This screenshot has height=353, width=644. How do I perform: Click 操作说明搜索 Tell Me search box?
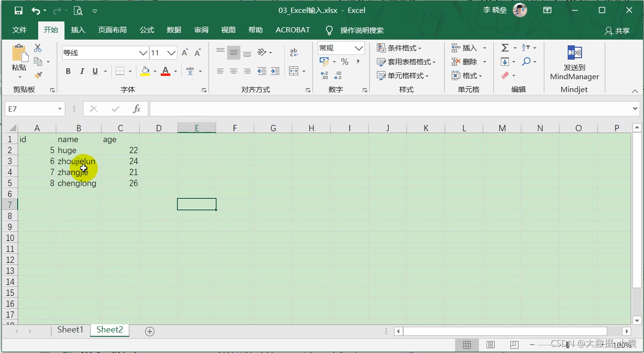pyautogui.click(x=362, y=30)
